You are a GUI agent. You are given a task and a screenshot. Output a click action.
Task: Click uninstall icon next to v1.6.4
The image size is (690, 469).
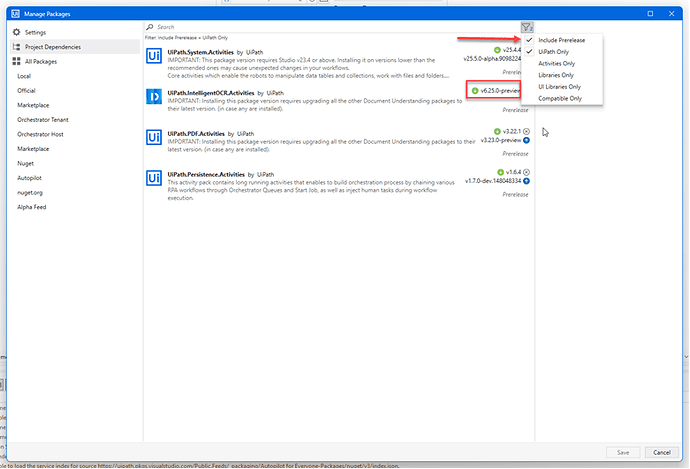526,172
